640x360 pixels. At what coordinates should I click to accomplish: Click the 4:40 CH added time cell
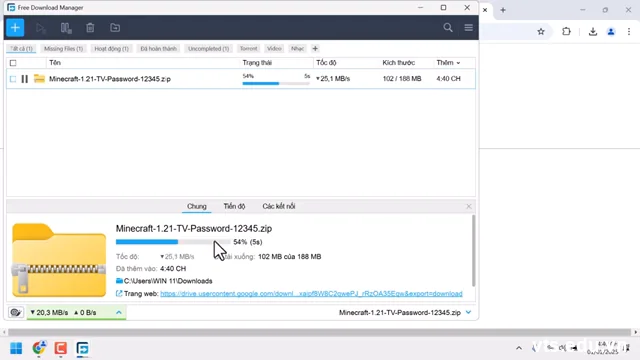point(448,79)
